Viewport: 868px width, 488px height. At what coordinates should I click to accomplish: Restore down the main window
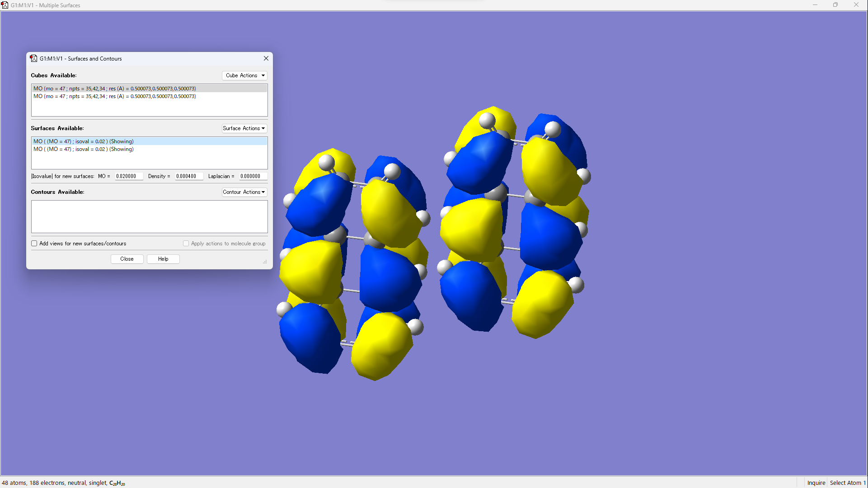coord(835,5)
